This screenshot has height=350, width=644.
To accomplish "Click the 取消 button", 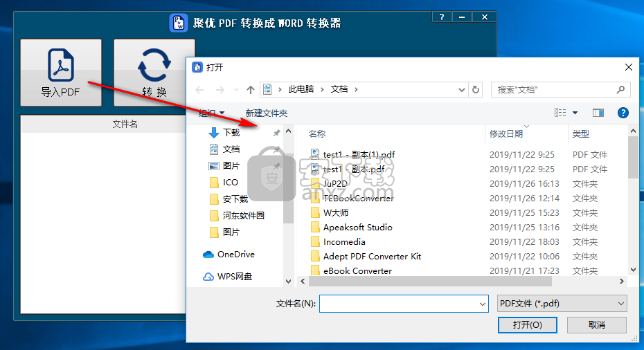I will (x=597, y=325).
